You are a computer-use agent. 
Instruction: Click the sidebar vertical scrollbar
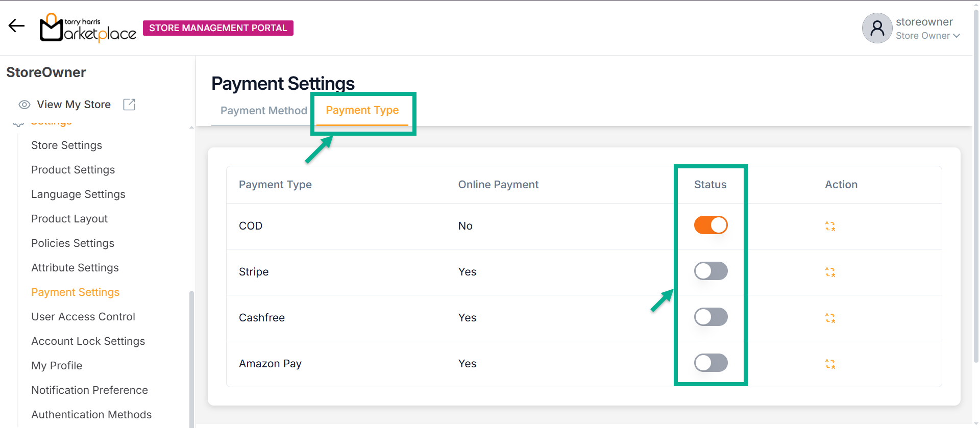point(191,357)
